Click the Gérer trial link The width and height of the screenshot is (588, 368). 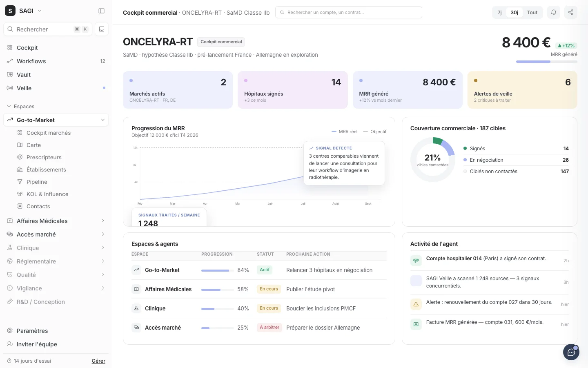[x=98, y=361]
